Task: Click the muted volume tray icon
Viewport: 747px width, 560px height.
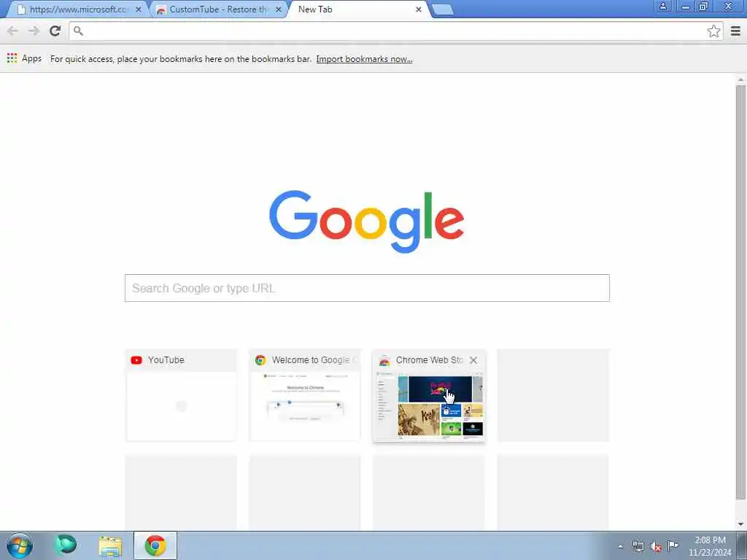Action: pyautogui.click(x=656, y=546)
